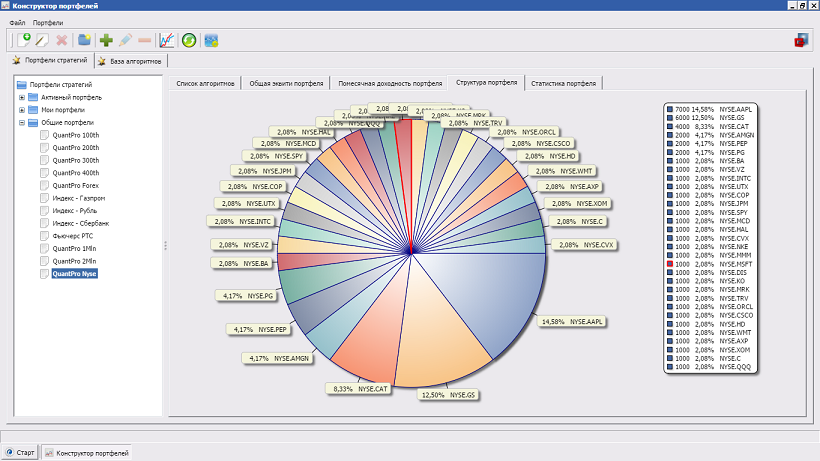Collapse the Общие портфели tree node

[21, 122]
